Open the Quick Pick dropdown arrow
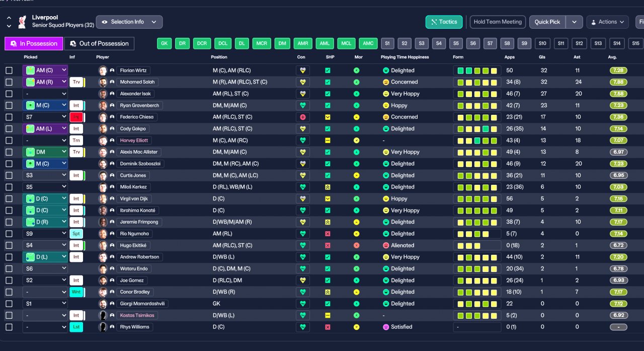 (575, 22)
